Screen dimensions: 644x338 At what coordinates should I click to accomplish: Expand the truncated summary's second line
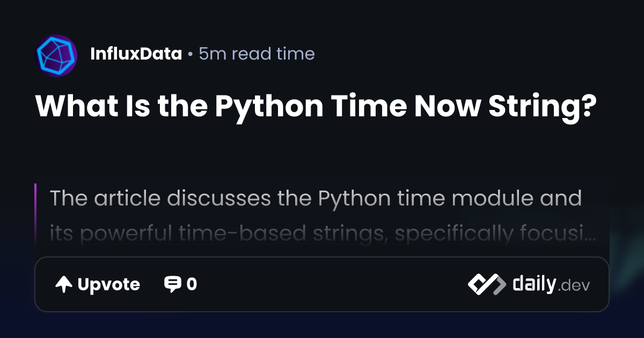click(311, 233)
